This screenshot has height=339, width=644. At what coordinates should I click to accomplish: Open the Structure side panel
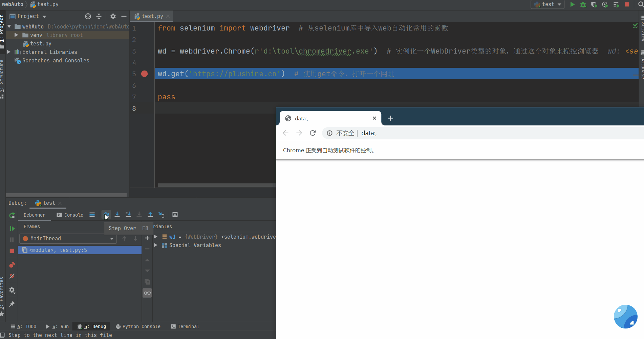[x=2, y=79]
